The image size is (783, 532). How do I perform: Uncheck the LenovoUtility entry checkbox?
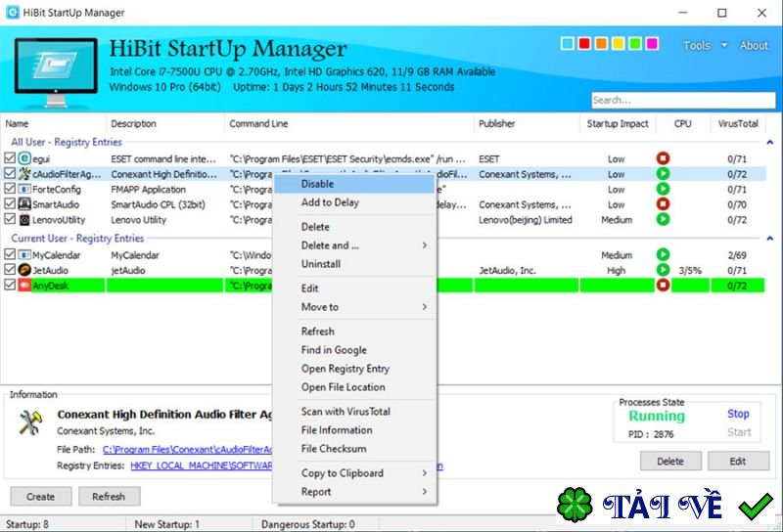(x=10, y=219)
